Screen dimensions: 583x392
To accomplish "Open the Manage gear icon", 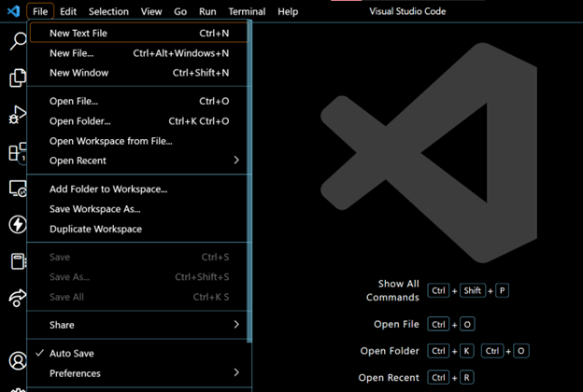I will 18,390.
